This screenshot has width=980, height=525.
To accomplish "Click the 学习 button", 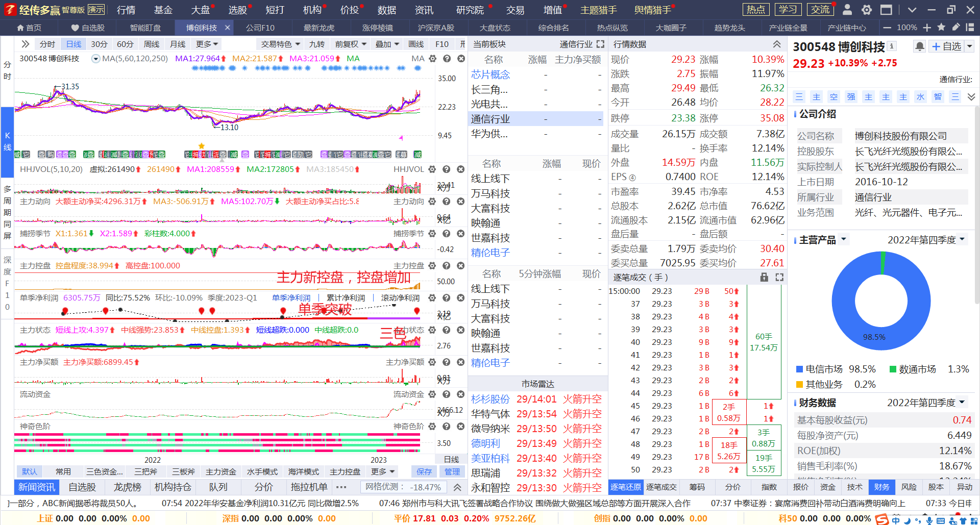I will (x=788, y=10).
